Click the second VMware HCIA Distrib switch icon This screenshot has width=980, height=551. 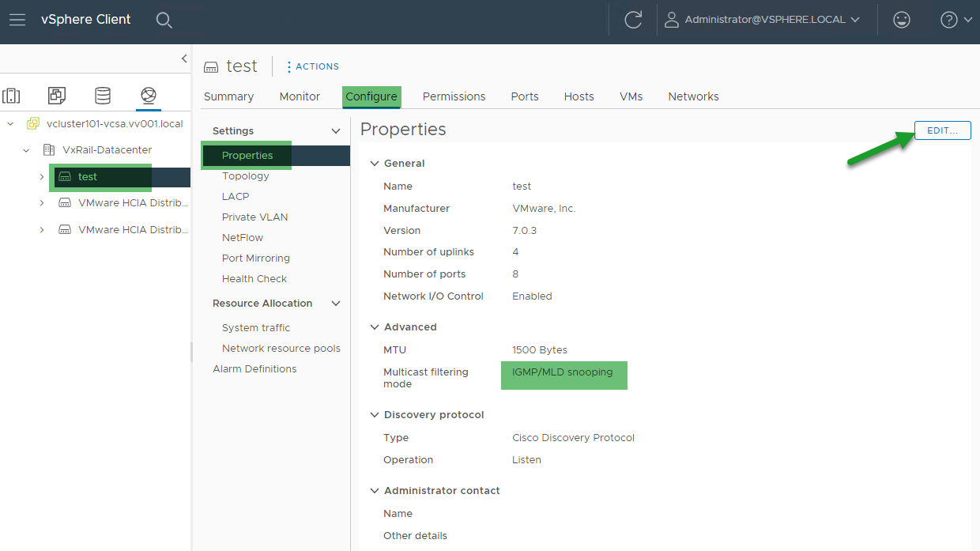(65, 230)
